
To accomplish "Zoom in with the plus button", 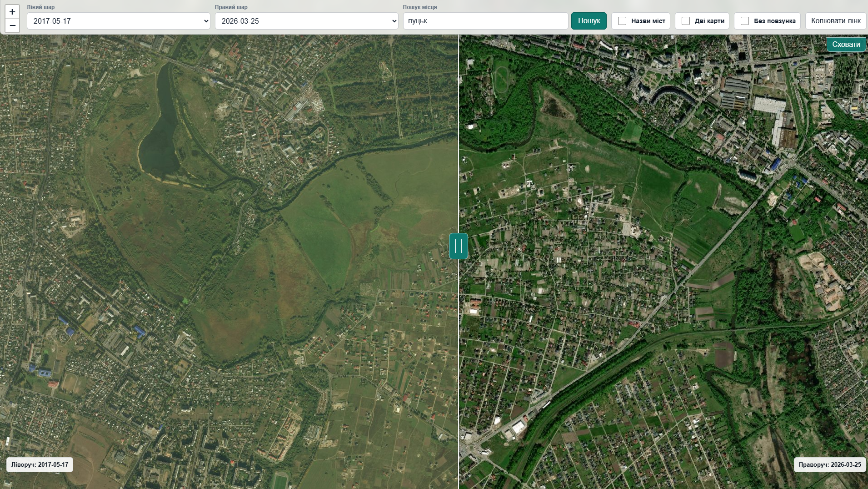I will pyautogui.click(x=12, y=12).
